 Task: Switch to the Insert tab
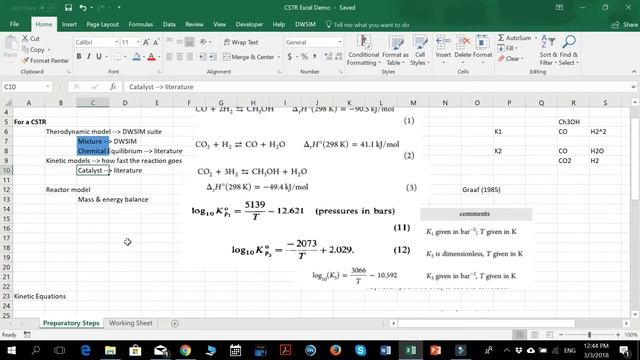coord(69,24)
